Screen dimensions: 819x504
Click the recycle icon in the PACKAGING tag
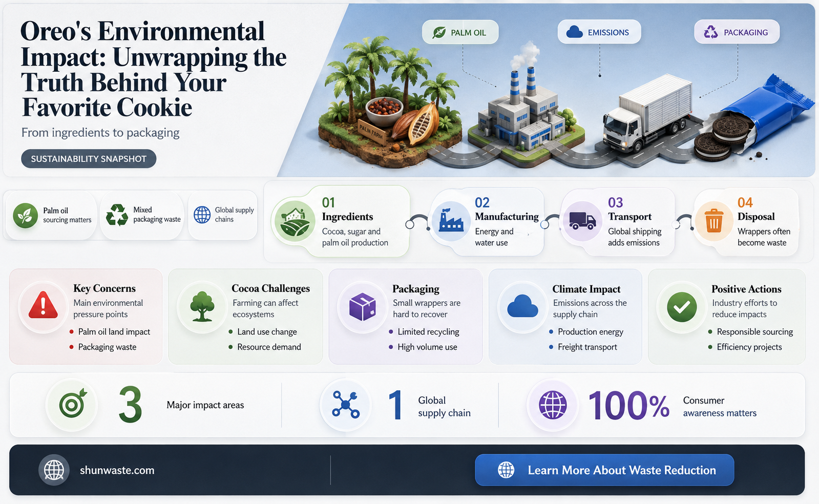pyautogui.click(x=711, y=32)
